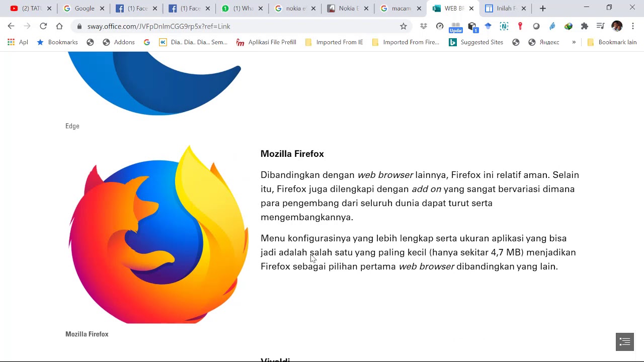Open the Google G bookmark icon
The image size is (644, 362).
(147, 42)
